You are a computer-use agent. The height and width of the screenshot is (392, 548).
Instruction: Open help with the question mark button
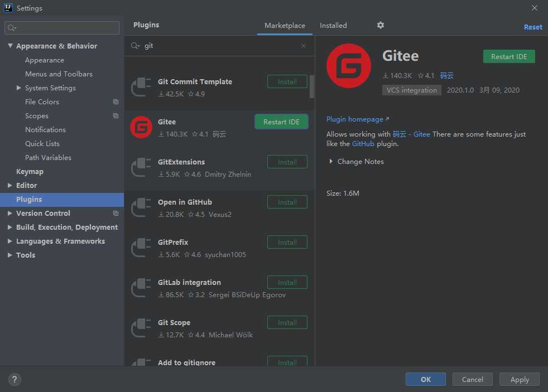click(x=15, y=379)
